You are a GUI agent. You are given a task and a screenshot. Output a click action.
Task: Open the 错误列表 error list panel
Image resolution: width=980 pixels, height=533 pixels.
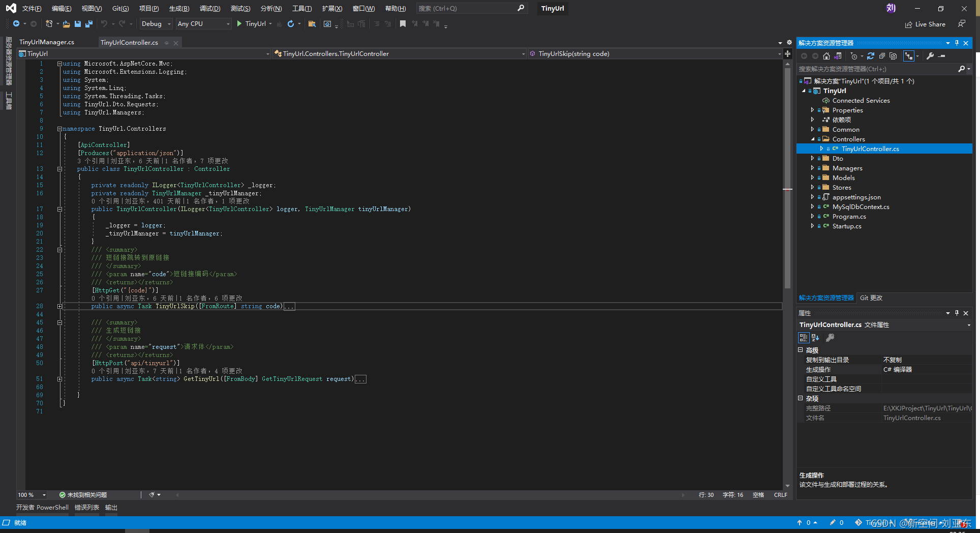click(x=86, y=507)
